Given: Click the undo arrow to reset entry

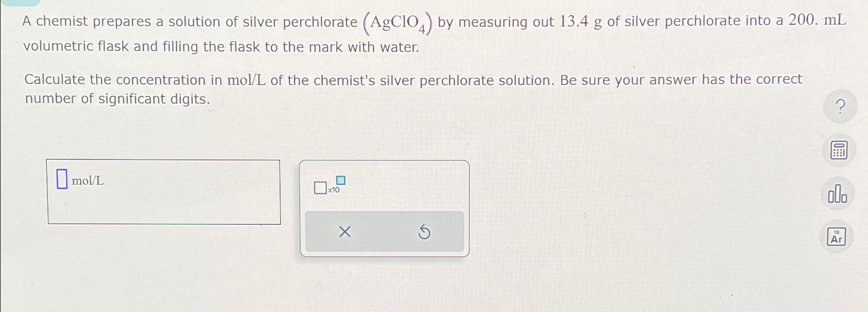Looking at the screenshot, I should click(x=424, y=232).
